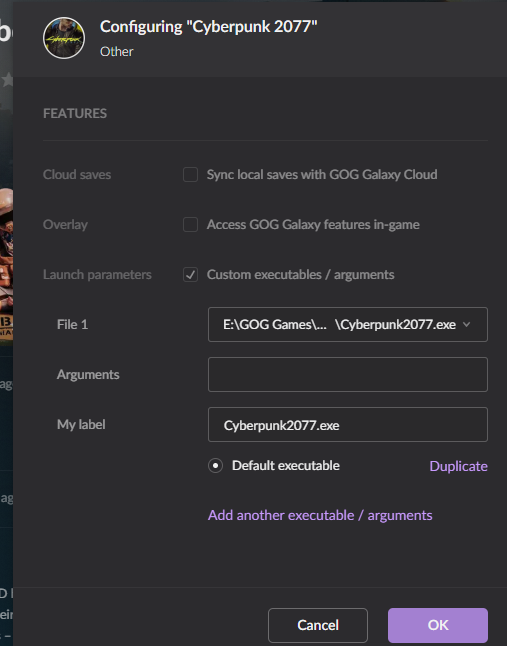Confirm settings with the OK button
Image resolution: width=507 pixels, height=646 pixels.
point(438,625)
